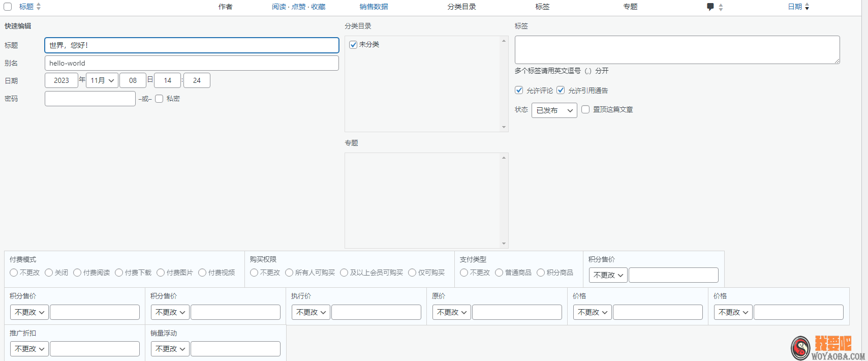Select 关闭 under 付费模式
868x361 pixels.
tap(49, 273)
